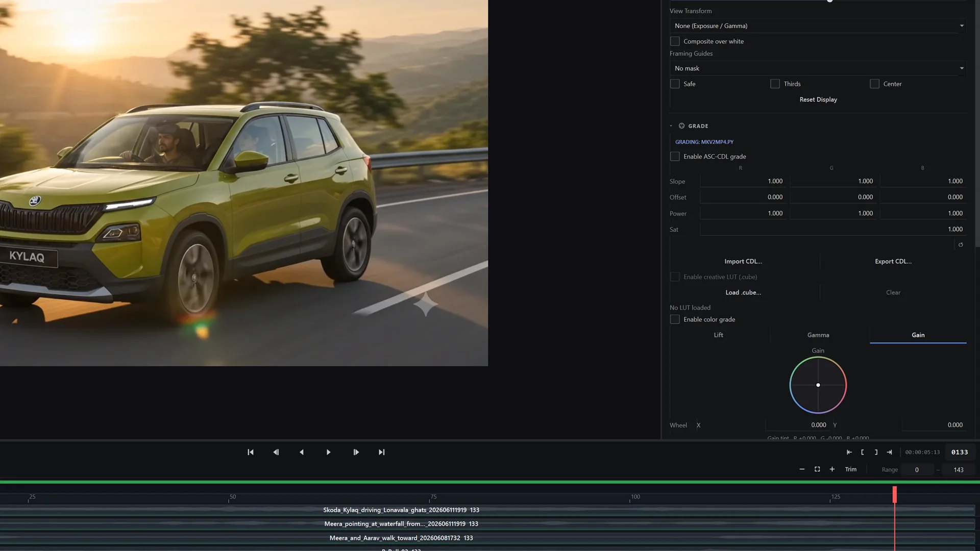Viewport: 980px width, 551px height.
Task: Play the clip forward
Action: pos(328,452)
